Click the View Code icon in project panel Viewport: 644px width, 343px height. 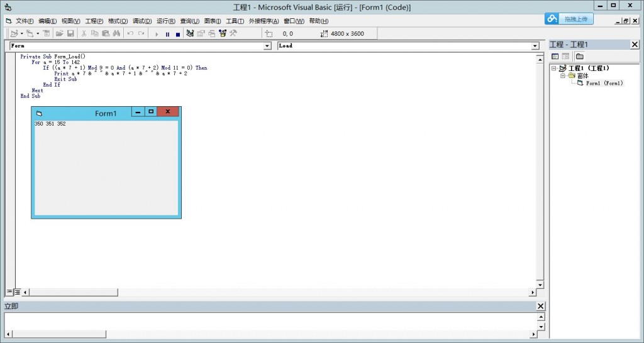coord(555,57)
